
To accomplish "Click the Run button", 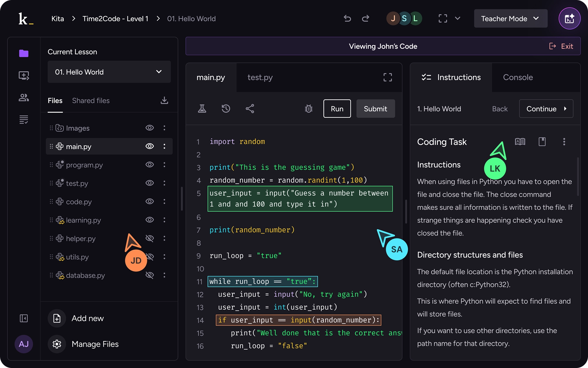I will (x=337, y=109).
